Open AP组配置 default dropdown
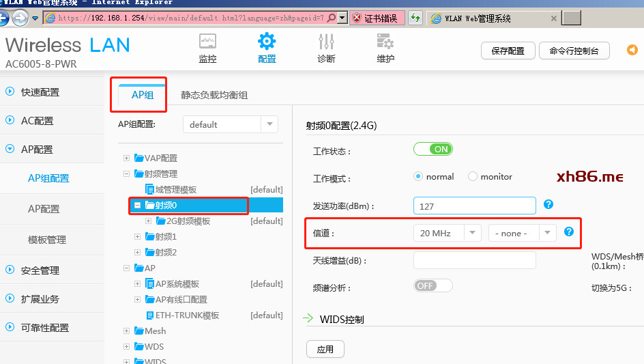This screenshot has height=364, width=644. tap(230, 124)
